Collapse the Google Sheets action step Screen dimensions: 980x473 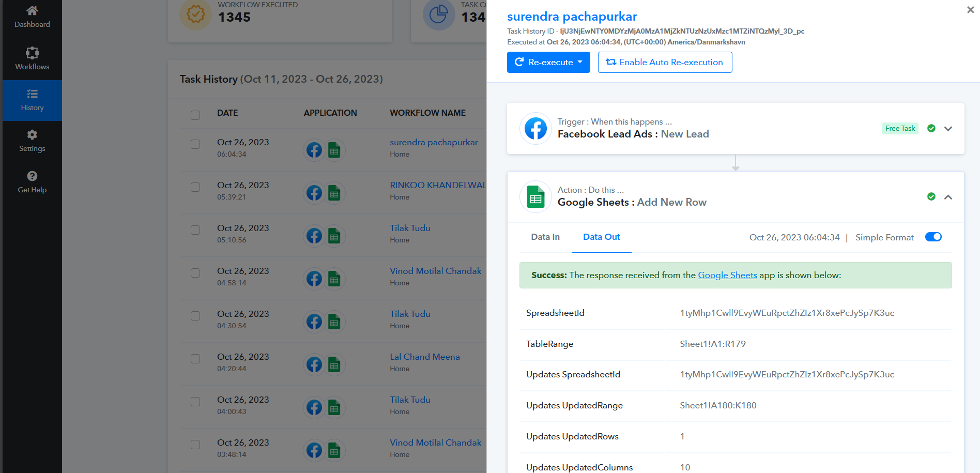[948, 197]
